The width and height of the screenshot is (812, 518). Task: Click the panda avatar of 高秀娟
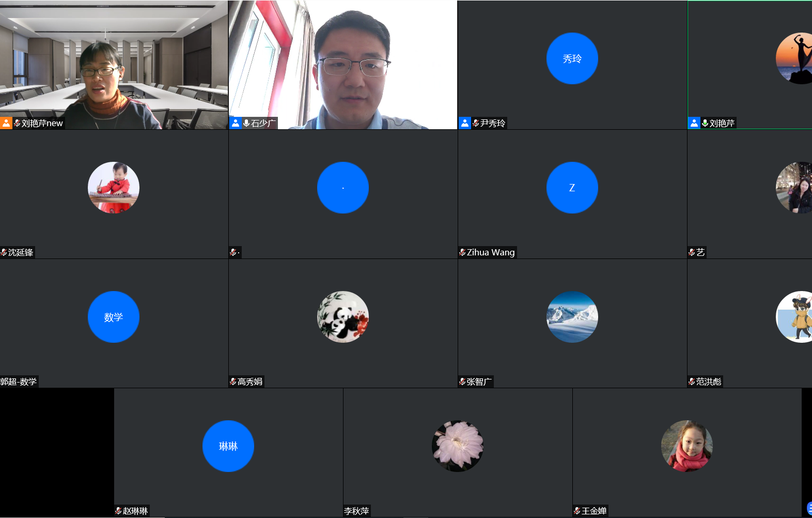[342, 317]
